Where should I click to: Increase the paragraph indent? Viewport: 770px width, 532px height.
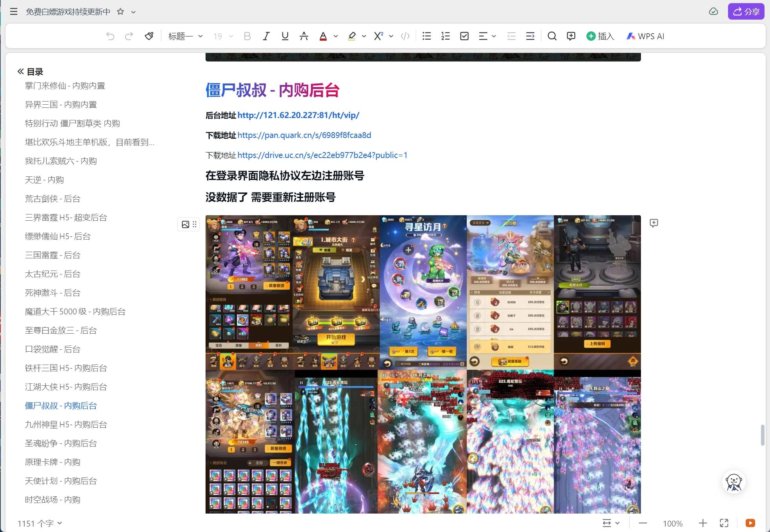[x=530, y=36]
